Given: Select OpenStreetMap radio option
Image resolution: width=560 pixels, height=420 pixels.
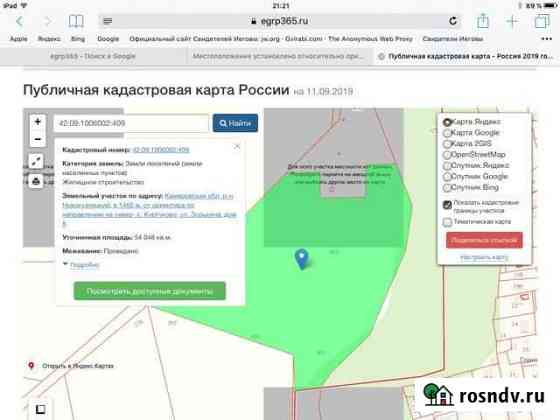Looking at the screenshot, I should [447, 155].
